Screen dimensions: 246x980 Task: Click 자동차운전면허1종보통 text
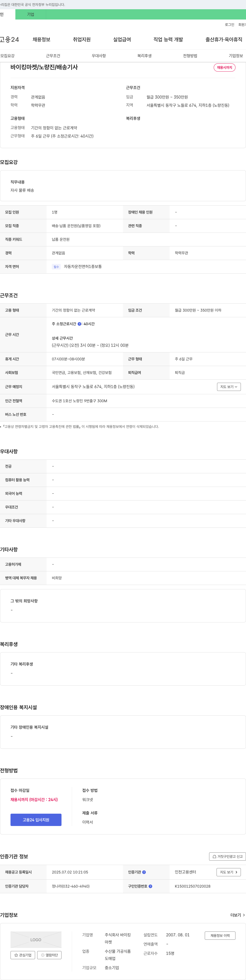click(83, 267)
